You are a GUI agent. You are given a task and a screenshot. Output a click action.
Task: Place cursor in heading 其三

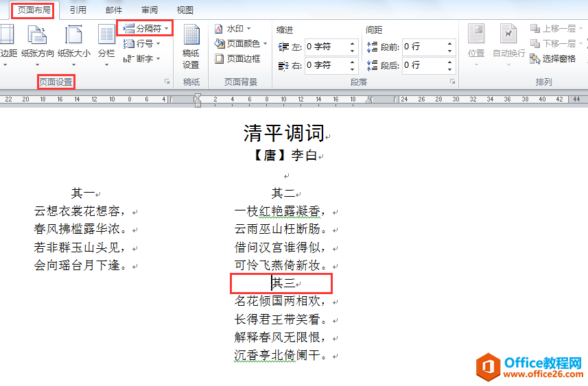283,283
